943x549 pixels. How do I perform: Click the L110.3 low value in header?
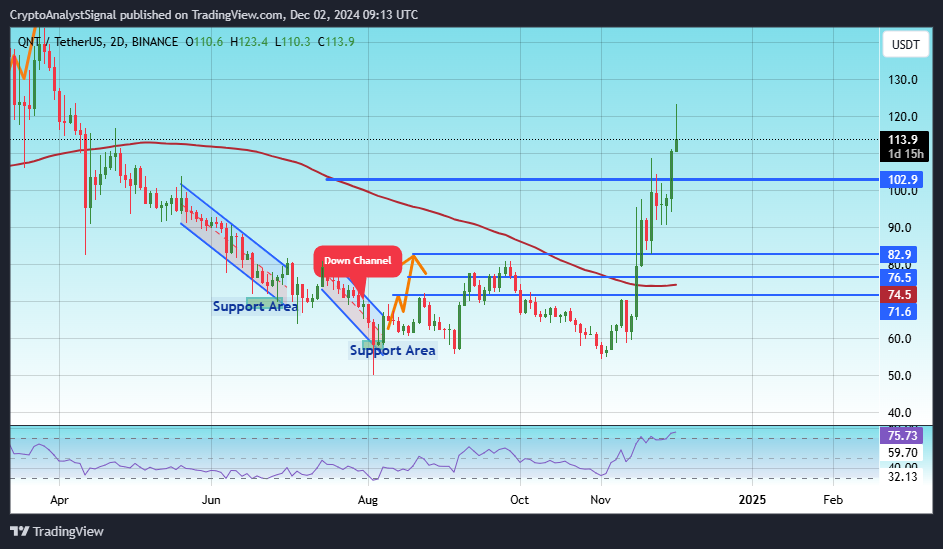292,41
